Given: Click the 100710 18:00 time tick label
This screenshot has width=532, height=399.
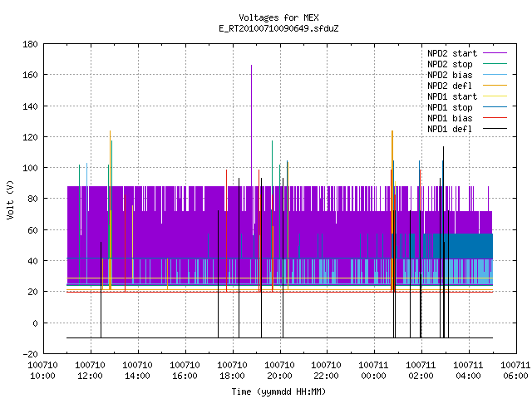Looking at the screenshot, I should point(232,371).
